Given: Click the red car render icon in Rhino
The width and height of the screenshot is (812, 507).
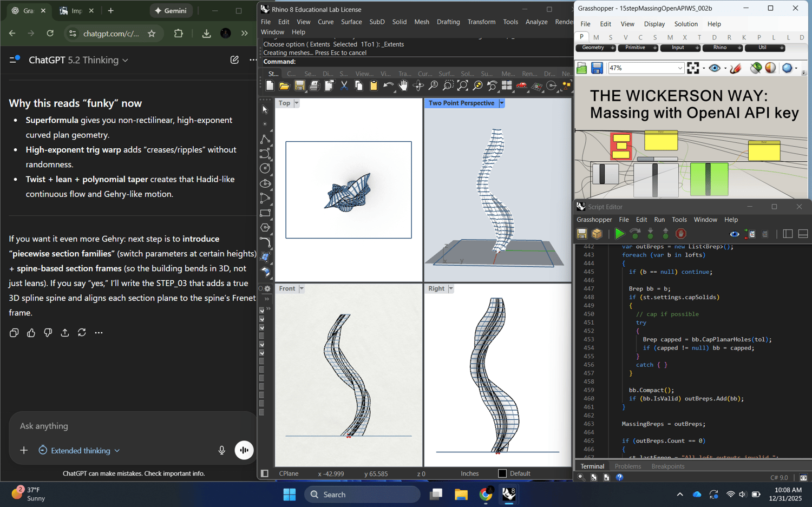Looking at the screenshot, I should point(522,86).
